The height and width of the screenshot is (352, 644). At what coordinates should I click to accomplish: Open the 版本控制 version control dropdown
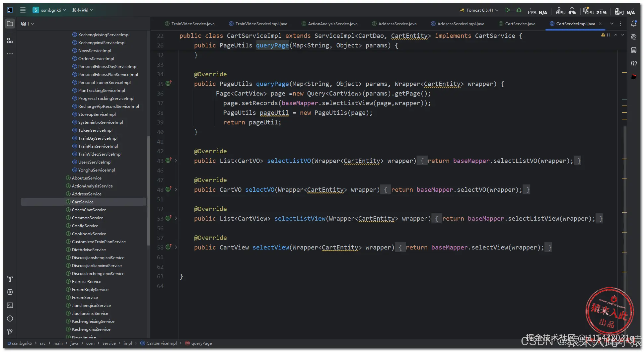click(83, 10)
